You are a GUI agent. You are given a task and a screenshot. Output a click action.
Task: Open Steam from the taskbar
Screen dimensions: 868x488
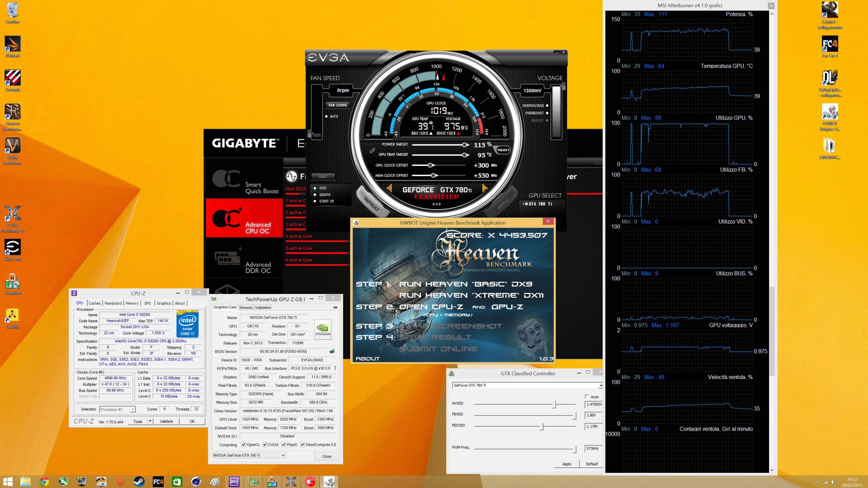[x=139, y=482]
